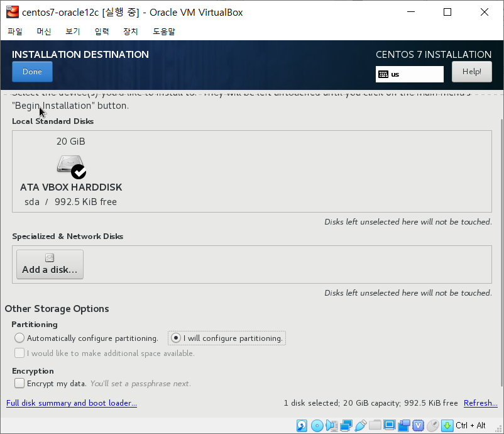The image size is (504, 434).
Task: Click the keyboard icon in layout indicator
Action: coord(383,74)
